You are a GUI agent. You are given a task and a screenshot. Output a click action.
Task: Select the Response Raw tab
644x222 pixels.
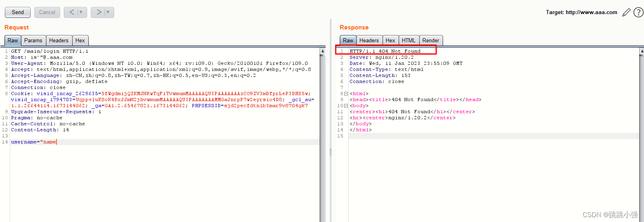[348, 40]
